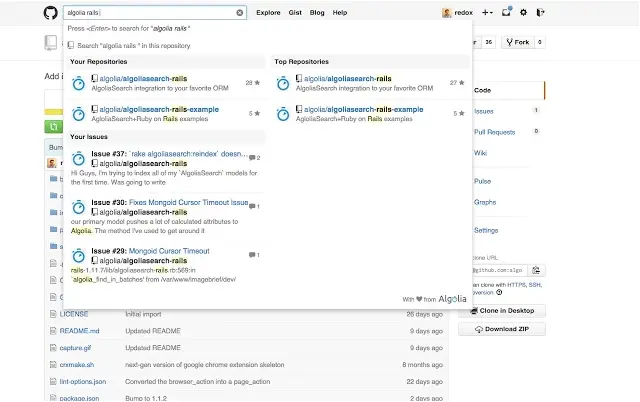
Task: Open the Graphs sidebar tab
Action: [485, 202]
